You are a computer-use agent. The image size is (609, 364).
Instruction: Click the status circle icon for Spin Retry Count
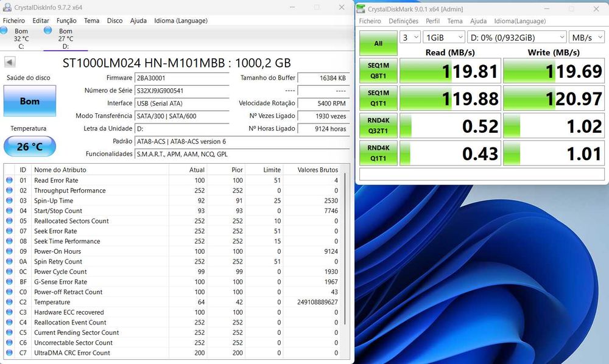[x=9, y=261]
